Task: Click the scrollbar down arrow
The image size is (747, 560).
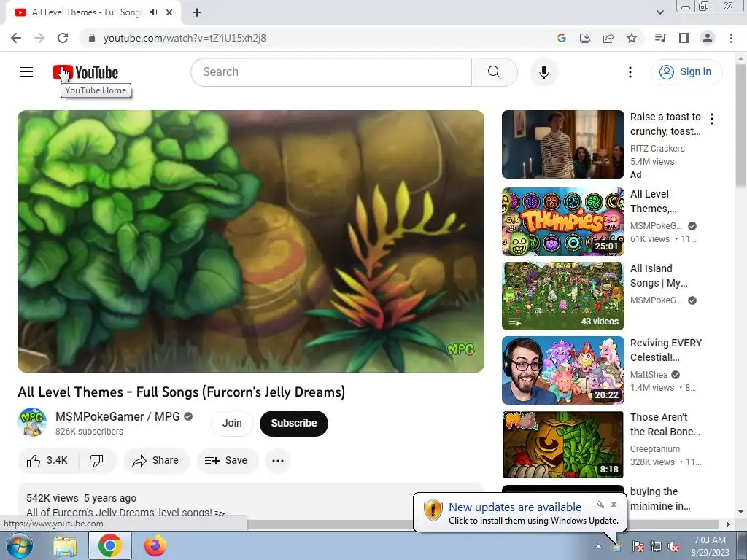Action: 740,513
